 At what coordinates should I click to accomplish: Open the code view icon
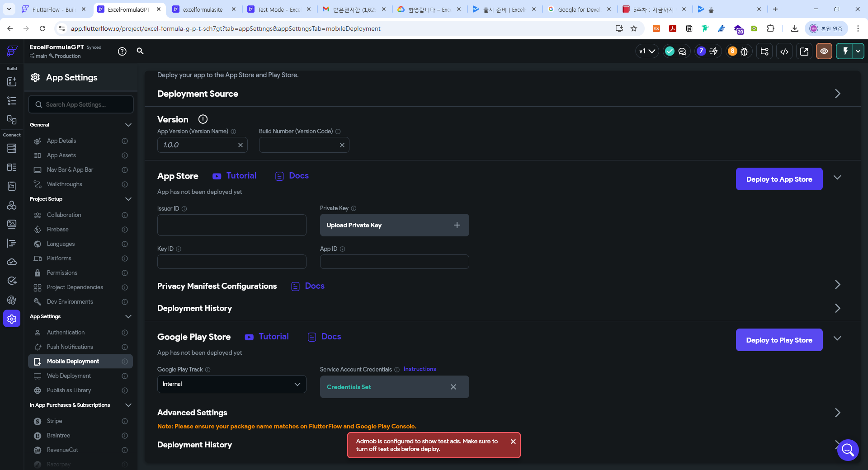(x=784, y=52)
